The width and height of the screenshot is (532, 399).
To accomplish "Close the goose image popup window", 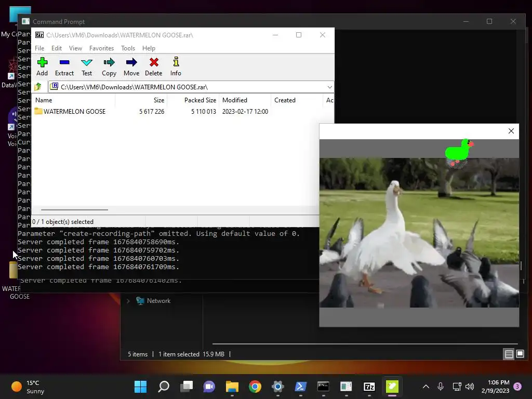I will [x=511, y=131].
